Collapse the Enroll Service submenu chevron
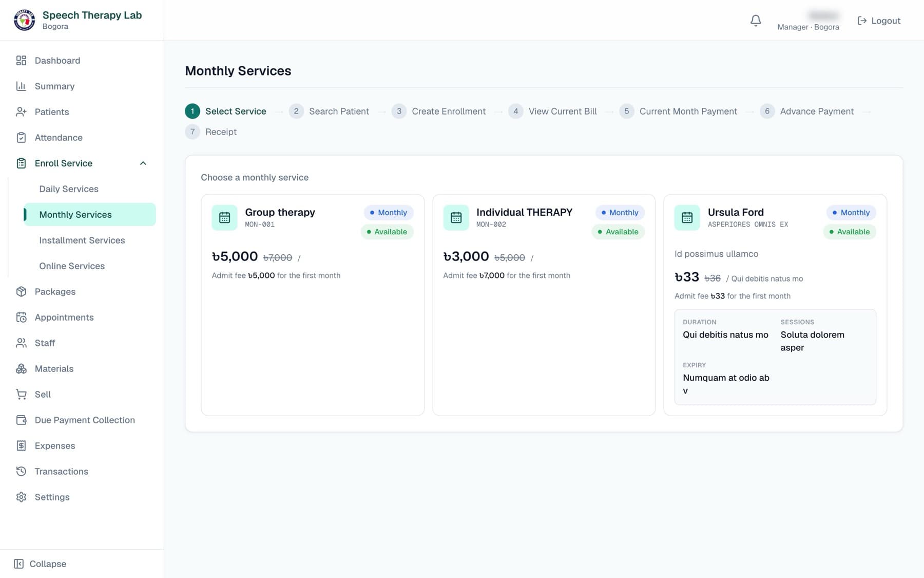This screenshot has height=578, width=924. tap(143, 163)
